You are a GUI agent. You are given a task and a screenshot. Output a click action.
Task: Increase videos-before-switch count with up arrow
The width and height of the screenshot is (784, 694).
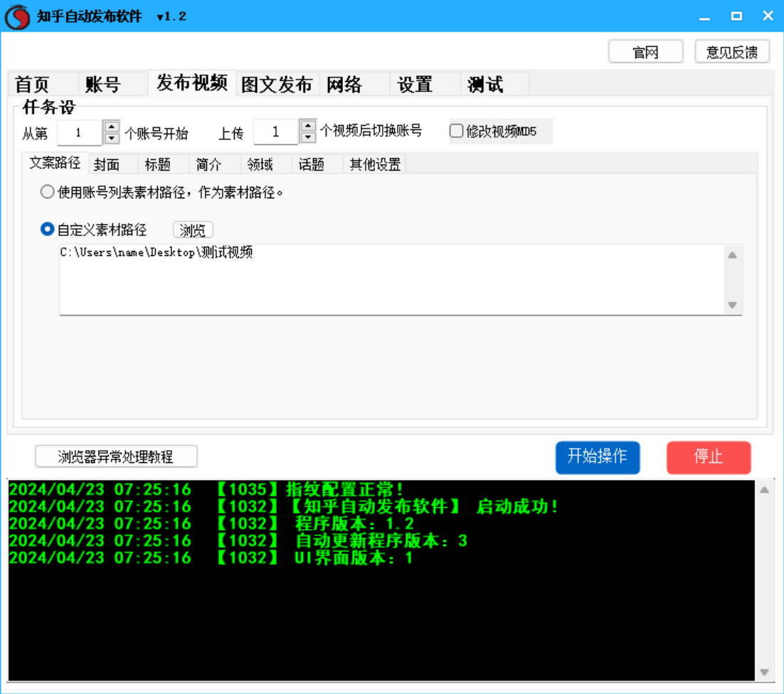click(x=308, y=125)
